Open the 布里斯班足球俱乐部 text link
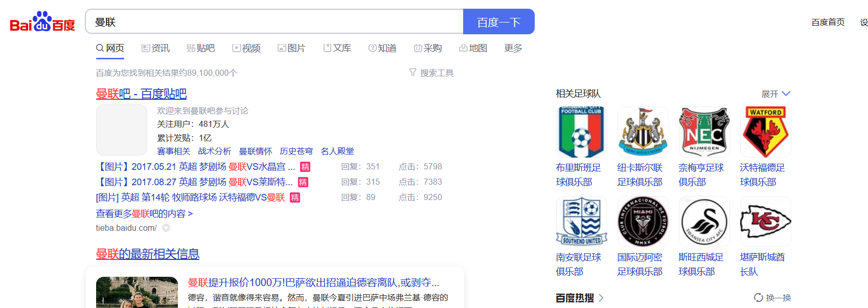Image resolution: width=868 pixels, height=308 pixels. [579, 174]
